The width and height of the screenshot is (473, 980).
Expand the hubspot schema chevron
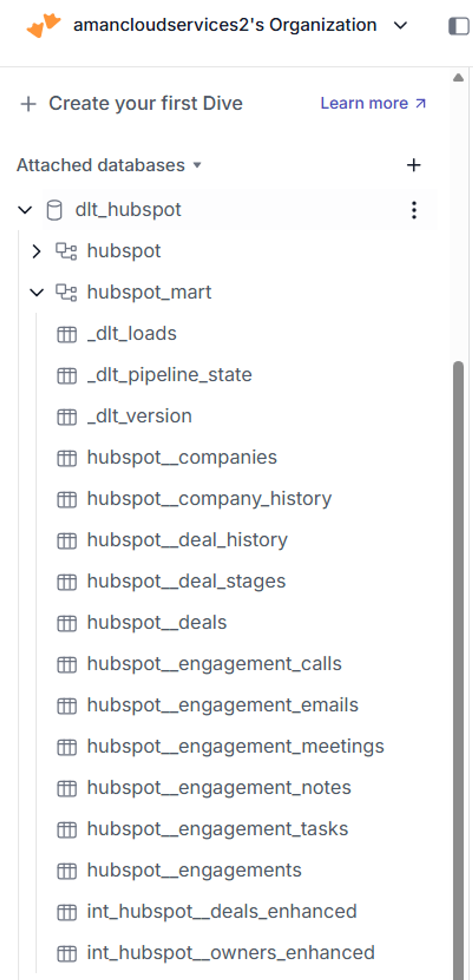[x=37, y=251]
